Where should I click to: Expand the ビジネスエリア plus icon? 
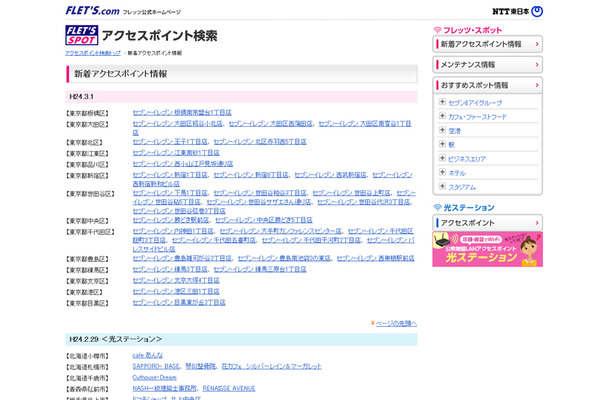point(442,158)
